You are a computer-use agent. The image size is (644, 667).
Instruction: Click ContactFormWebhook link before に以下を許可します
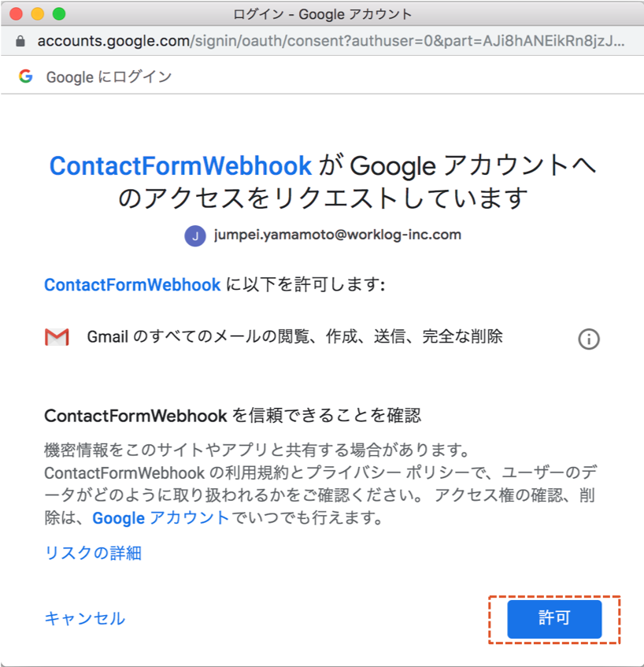point(132,285)
